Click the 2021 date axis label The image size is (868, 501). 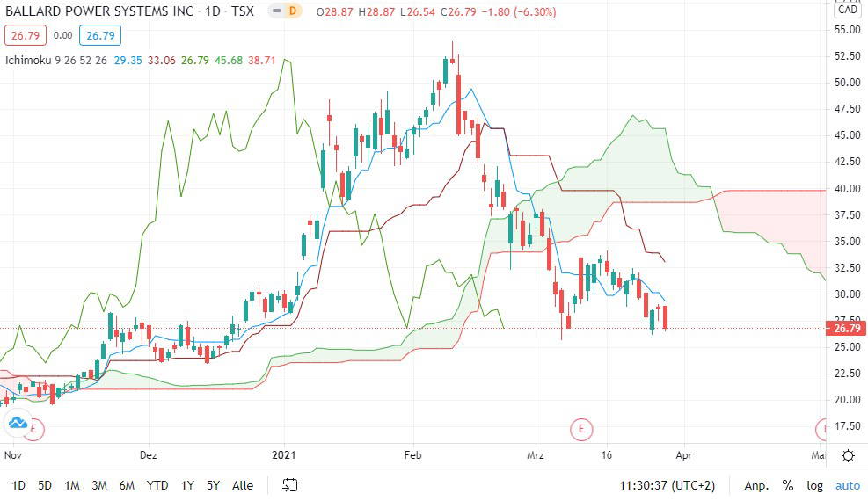[283, 455]
